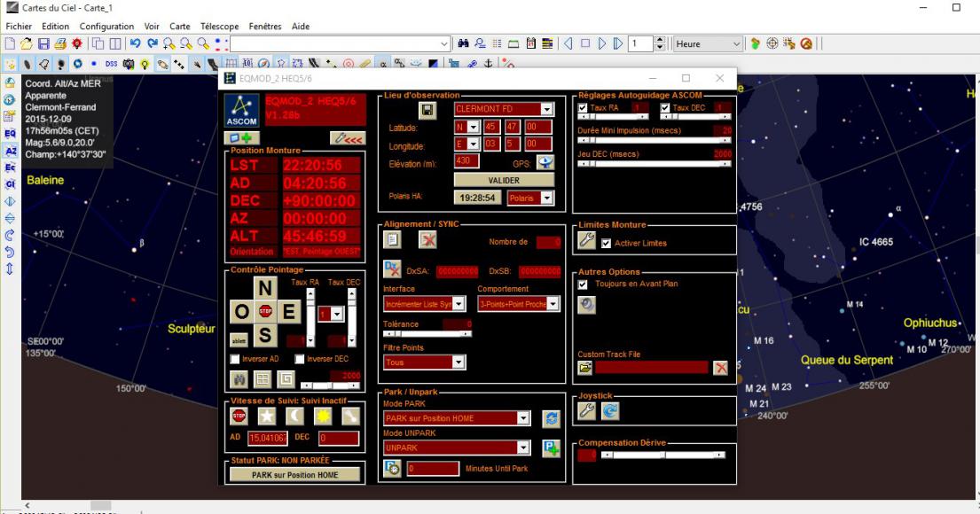980x514 pixels.
Task: Open the Polaris star dropdown
Action: point(547,198)
